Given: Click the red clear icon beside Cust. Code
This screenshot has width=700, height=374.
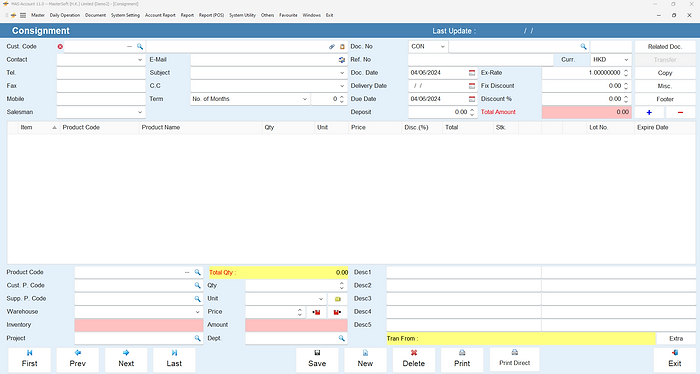Looking at the screenshot, I should [60, 46].
